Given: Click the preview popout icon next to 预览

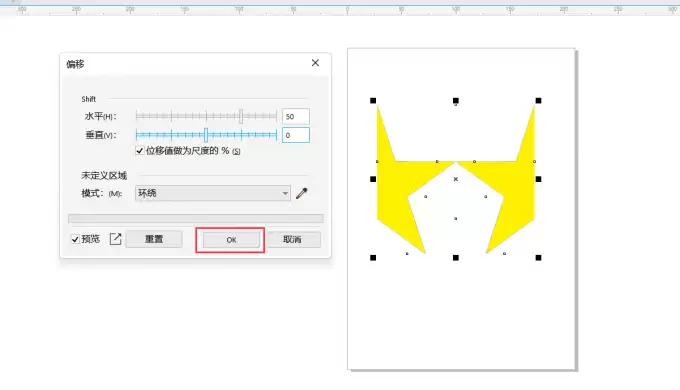Looking at the screenshot, I should coord(115,239).
